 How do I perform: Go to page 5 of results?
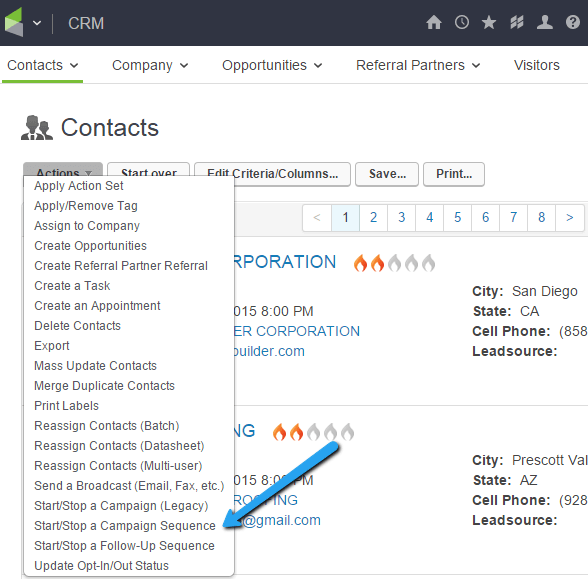click(x=458, y=218)
